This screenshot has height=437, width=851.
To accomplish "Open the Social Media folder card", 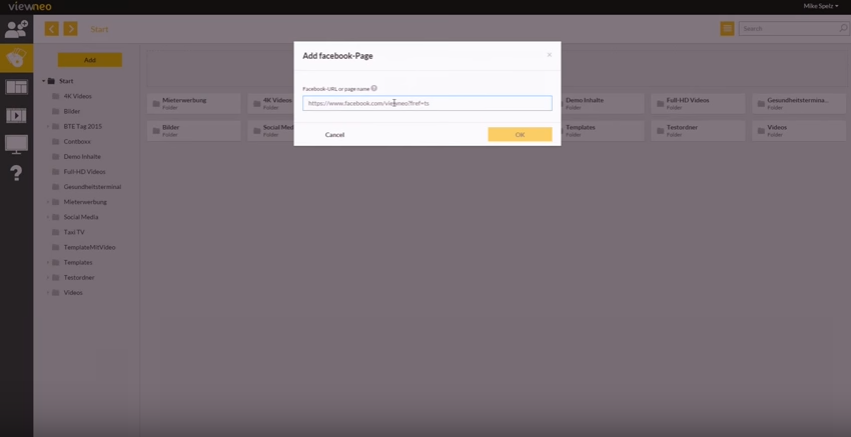I will point(271,130).
